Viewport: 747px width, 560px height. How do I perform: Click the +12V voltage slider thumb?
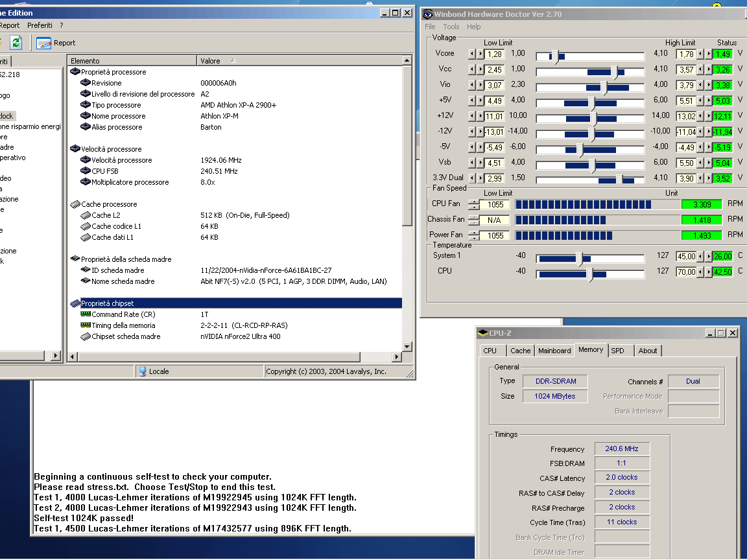tap(593, 119)
